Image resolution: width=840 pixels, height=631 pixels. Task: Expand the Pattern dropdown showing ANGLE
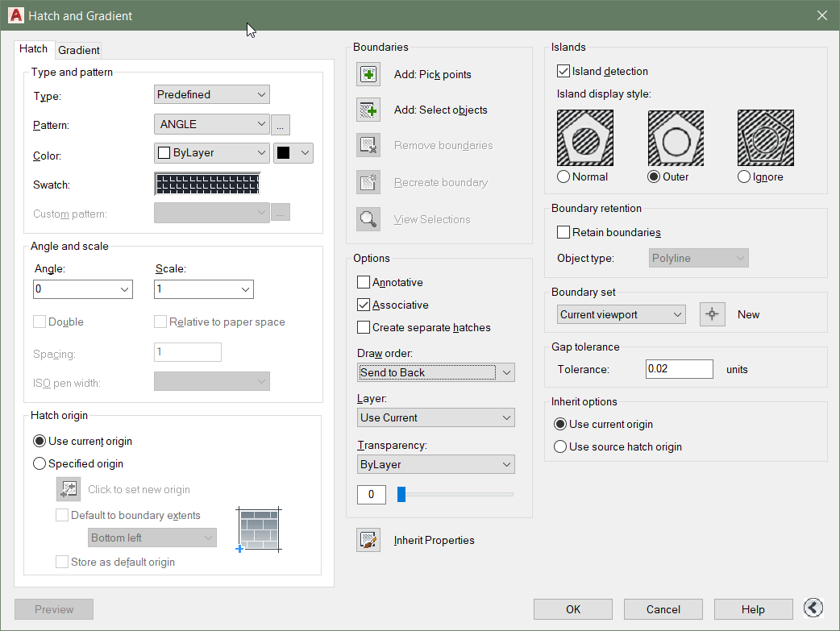(x=211, y=124)
